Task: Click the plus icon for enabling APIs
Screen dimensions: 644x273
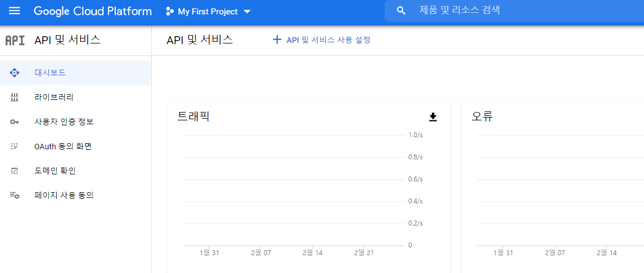Action: pyautogui.click(x=277, y=40)
